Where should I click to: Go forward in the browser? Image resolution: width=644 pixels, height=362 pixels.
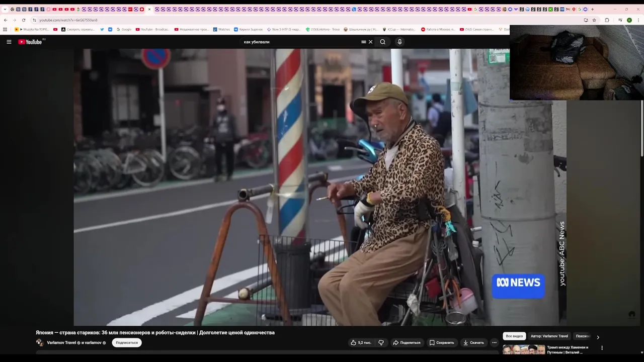point(14,20)
